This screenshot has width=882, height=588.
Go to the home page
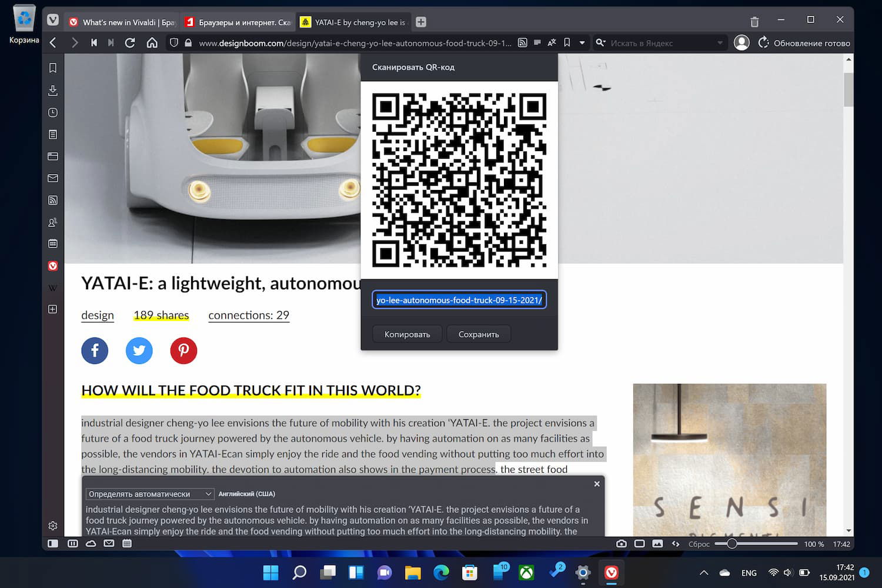[152, 43]
